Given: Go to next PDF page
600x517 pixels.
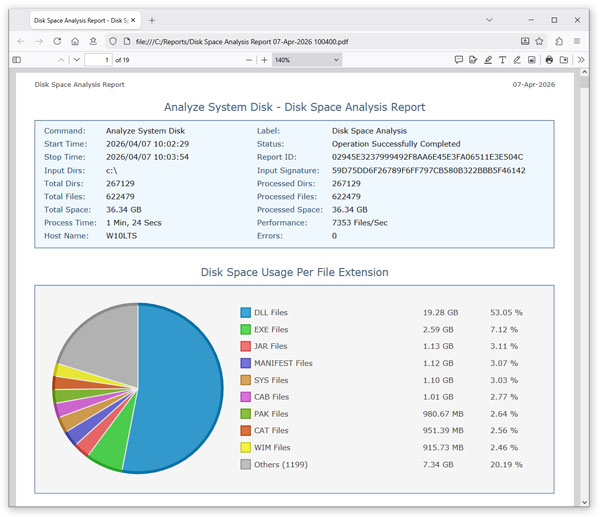Looking at the screenshot, I should coord(77,60).
